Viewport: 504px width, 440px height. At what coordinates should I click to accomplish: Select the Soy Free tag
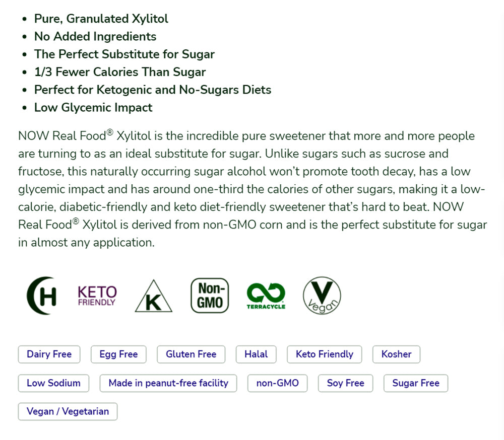click(345, 383)
